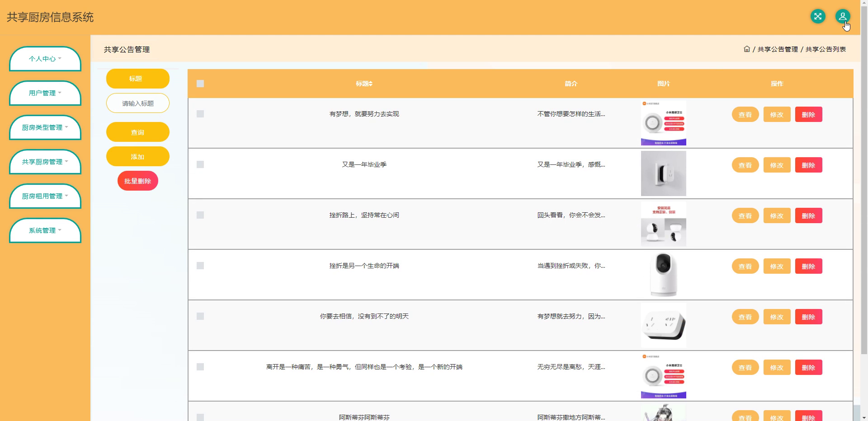The height and width of the screenshot is (421, 868).
Task: Check the row 离开是一种痛苦
Action: [x=200, y=367]
